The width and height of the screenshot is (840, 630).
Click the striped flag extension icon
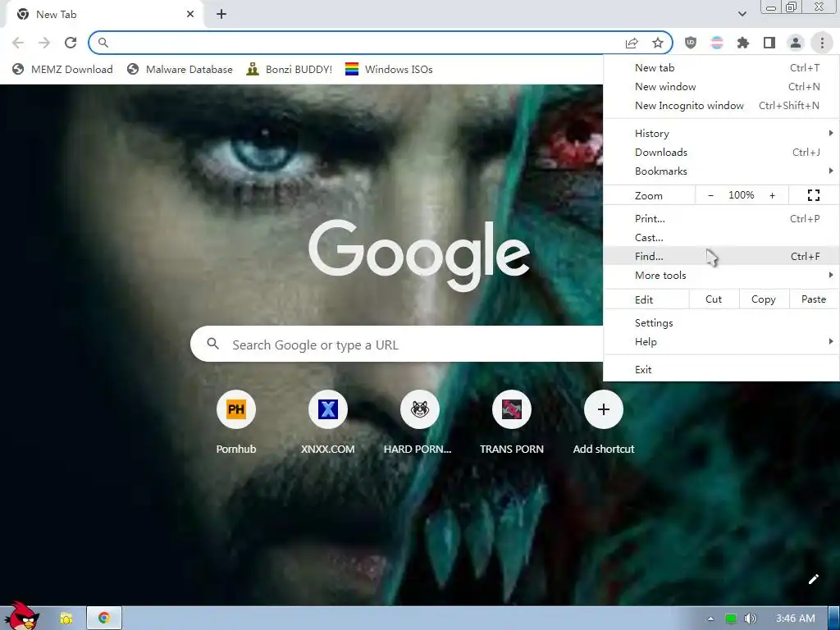[717, 43]
